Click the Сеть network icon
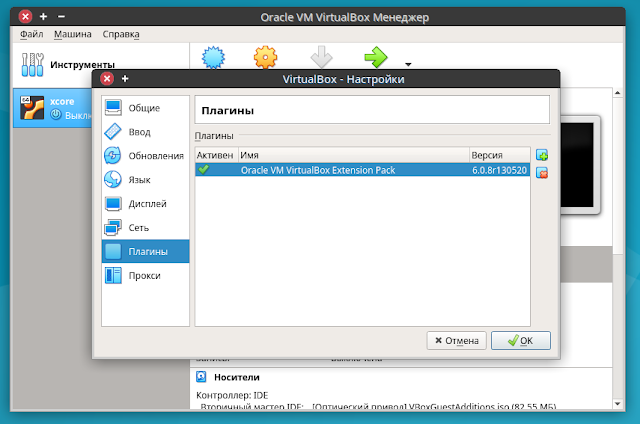Viewport: 640px width, 424px height. click(x=113, y=227)
